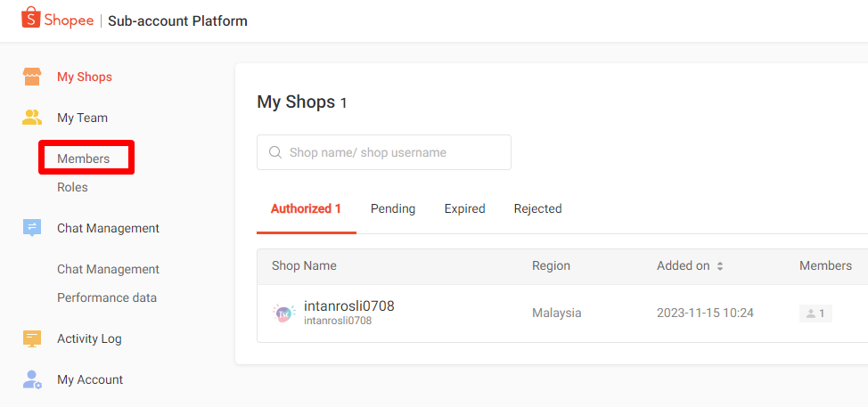Click the Sub-account Platform title
The width and height of the screenshot is (868, 407).
(177, 21)
